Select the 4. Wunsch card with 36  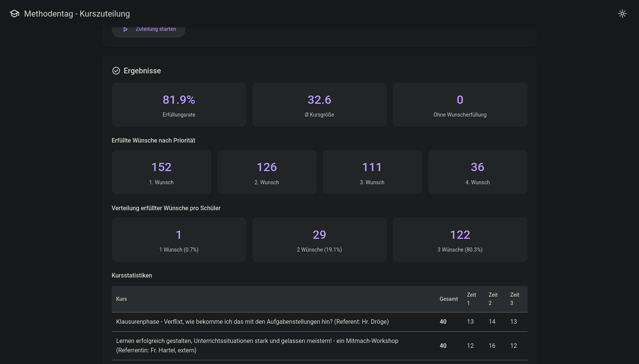477,172
